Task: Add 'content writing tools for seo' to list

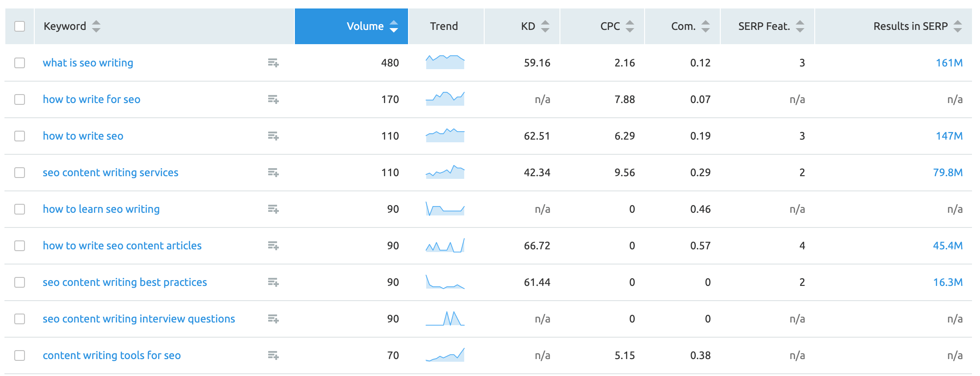Action: [273, 355]
